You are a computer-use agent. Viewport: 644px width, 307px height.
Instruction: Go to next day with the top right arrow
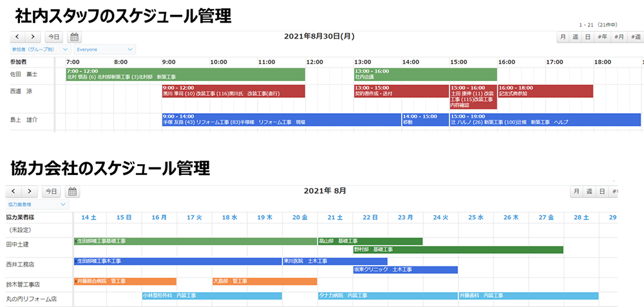[32, 37]
